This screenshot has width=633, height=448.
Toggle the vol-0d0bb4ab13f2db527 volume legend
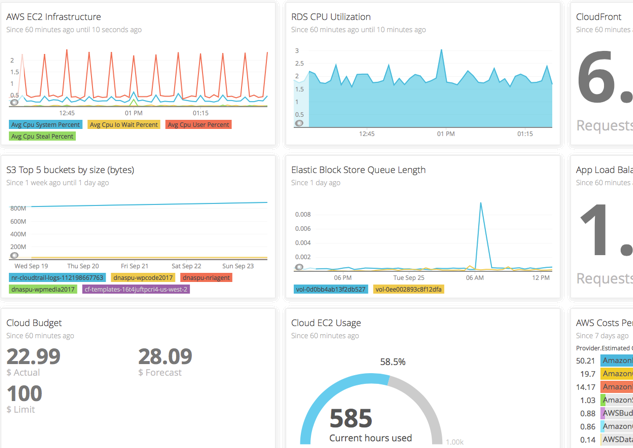pyautogui.click(x=331, y=289)
